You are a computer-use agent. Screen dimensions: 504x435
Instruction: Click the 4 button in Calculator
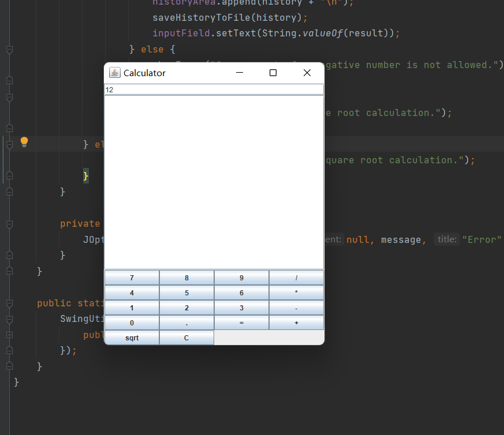click(x=132, y=292)
